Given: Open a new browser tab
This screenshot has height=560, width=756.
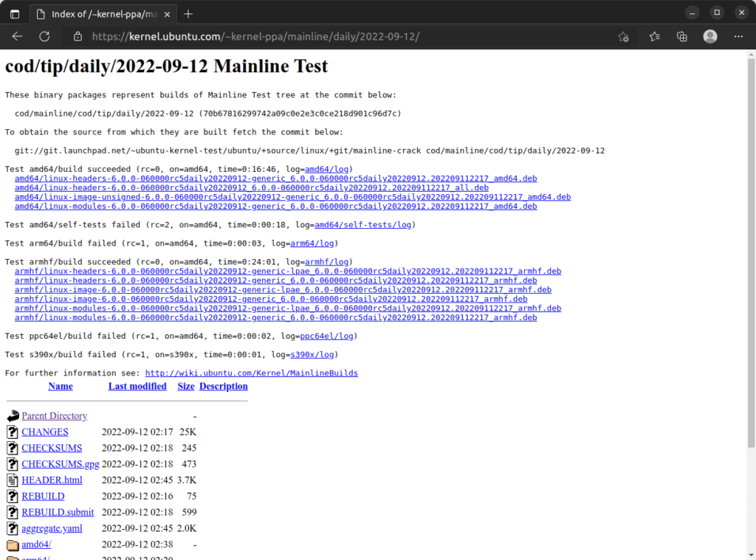Looking at the screenshot, I should click(188, 14).
